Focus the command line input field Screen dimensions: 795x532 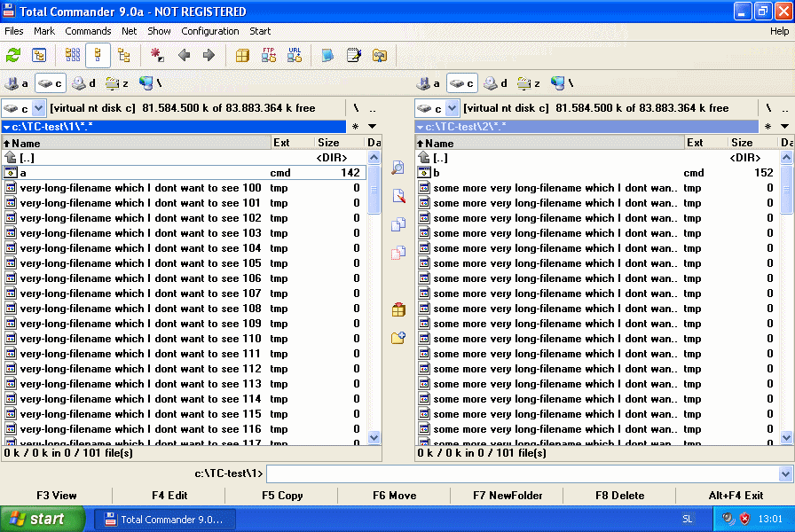tap(523, 474)
